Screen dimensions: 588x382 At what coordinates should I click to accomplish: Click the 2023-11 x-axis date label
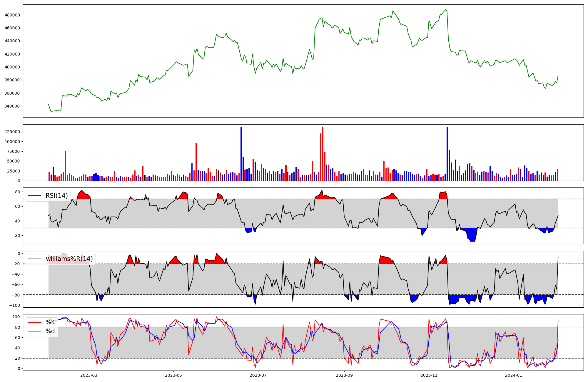(x=429, y=375)
